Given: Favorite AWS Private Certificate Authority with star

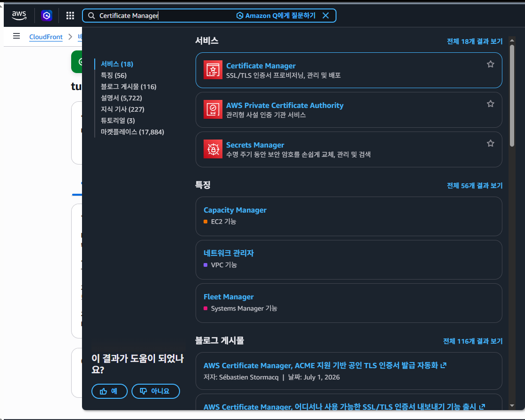Looking at the screenshot, I should (491, 104).
